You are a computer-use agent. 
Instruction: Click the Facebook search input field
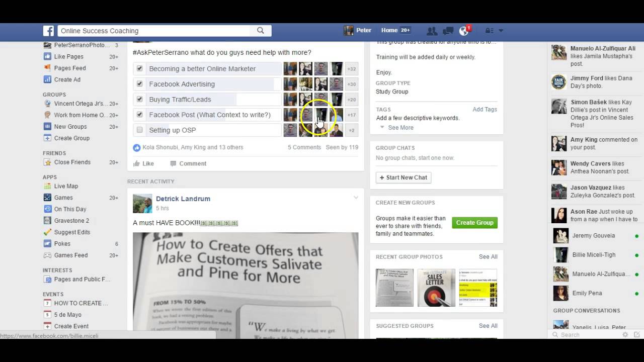coord(154,31)
